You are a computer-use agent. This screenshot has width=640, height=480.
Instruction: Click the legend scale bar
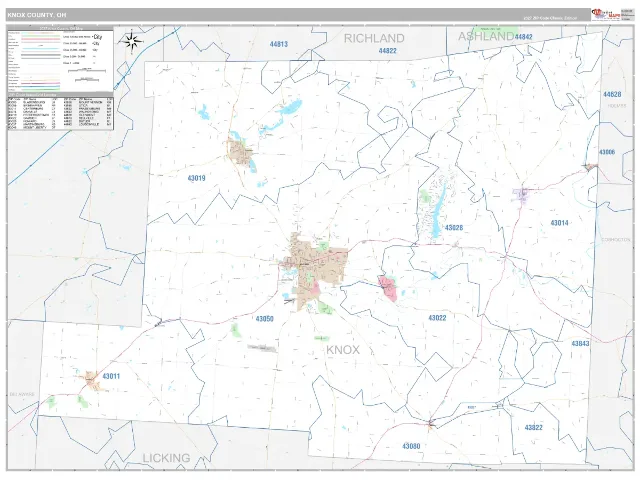(87, 70)
